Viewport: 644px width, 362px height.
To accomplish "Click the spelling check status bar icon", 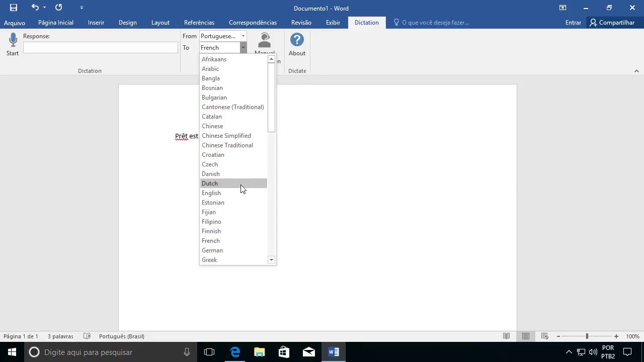I will pos(87,336).
